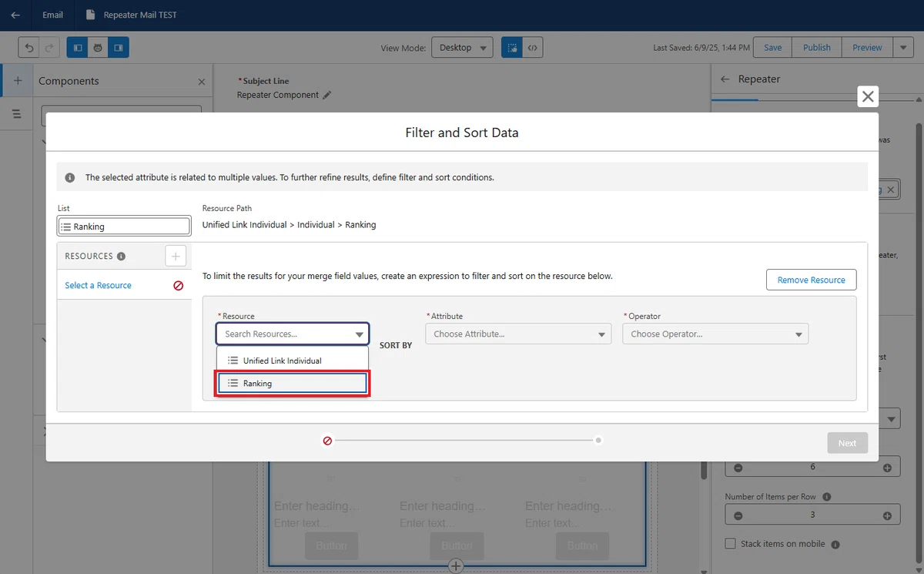The width and height of the screenshot is (924, 574).
Task: Click the Resources info icon
Action: coord(121,257)
